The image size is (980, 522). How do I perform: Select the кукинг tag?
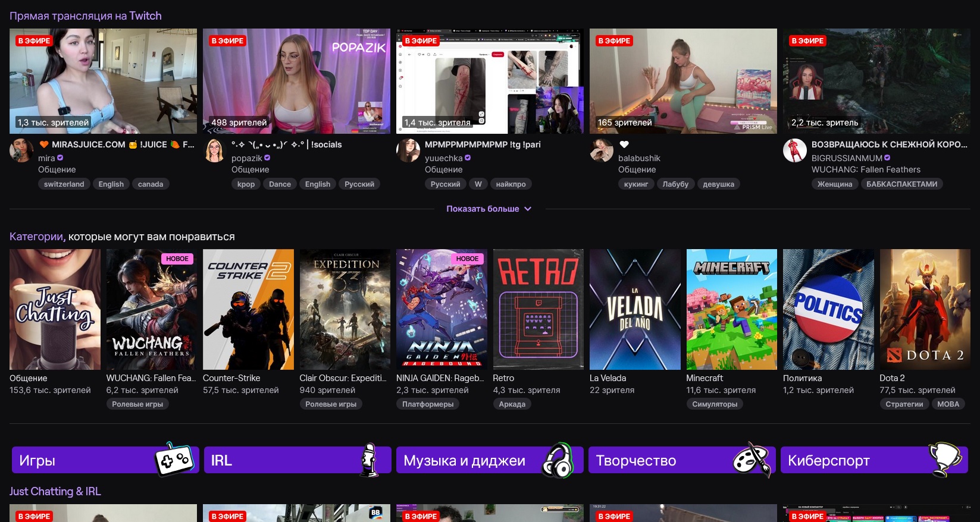[636, 184]
